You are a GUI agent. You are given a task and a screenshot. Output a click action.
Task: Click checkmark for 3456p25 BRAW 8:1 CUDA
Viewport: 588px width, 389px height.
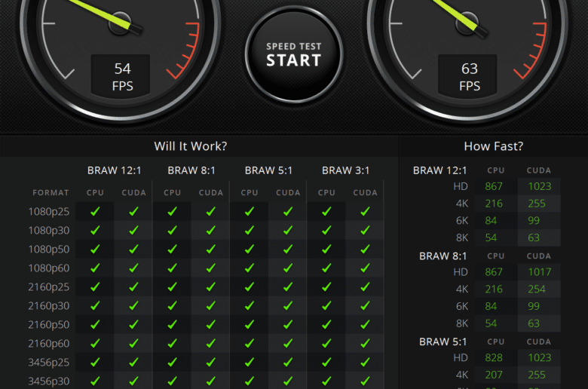(x=211, y=363)
